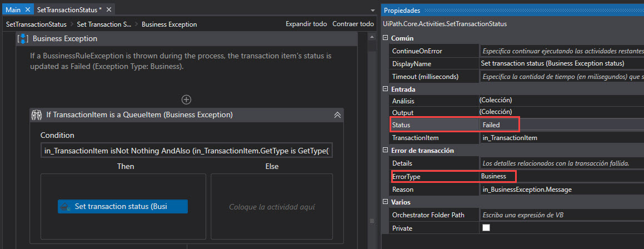Open the Status Failed dropdown

click(561, 124)
